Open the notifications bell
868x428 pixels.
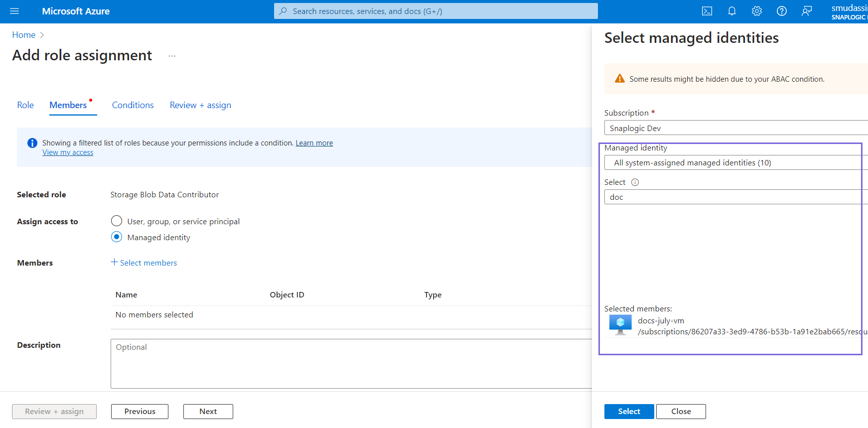[731, 11]
